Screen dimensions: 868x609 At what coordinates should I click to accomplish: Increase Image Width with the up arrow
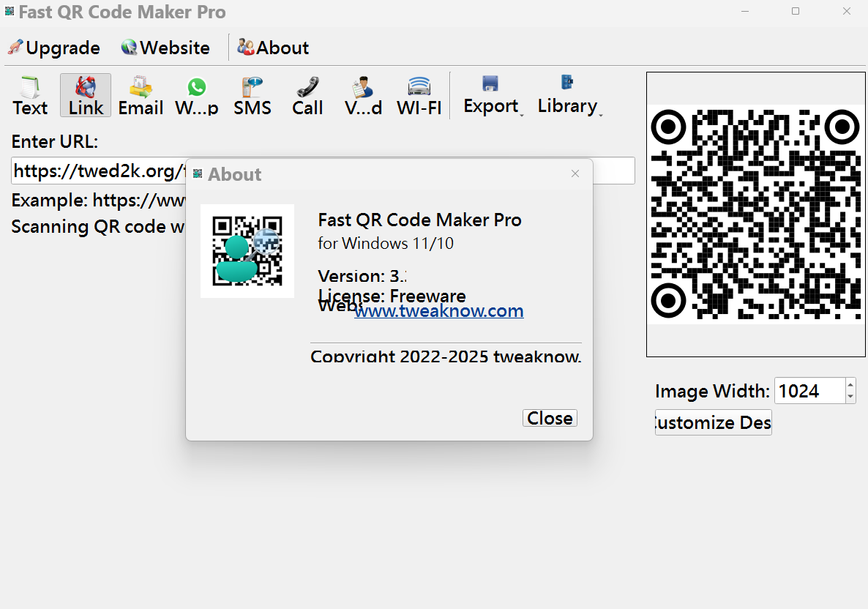coord(850,384)
